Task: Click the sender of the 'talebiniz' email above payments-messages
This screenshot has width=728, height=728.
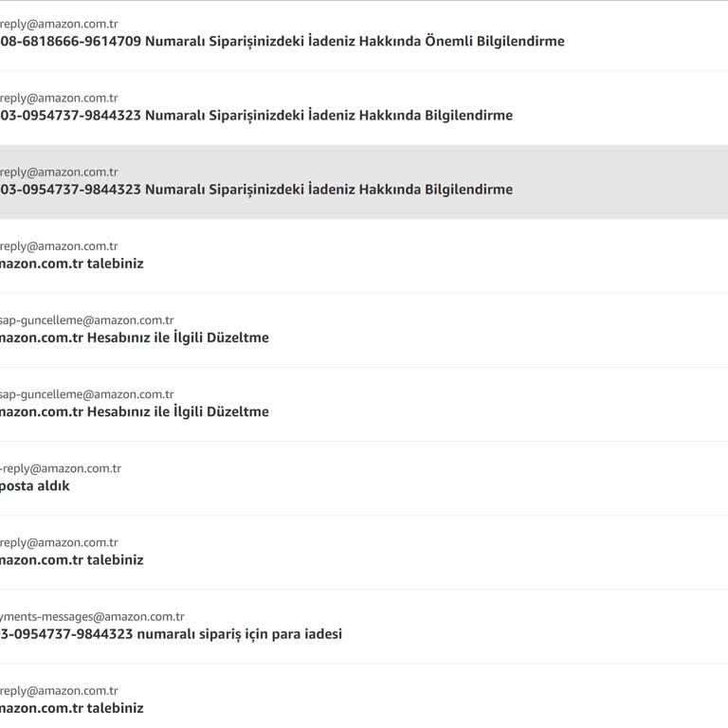Action: (59, 543)
